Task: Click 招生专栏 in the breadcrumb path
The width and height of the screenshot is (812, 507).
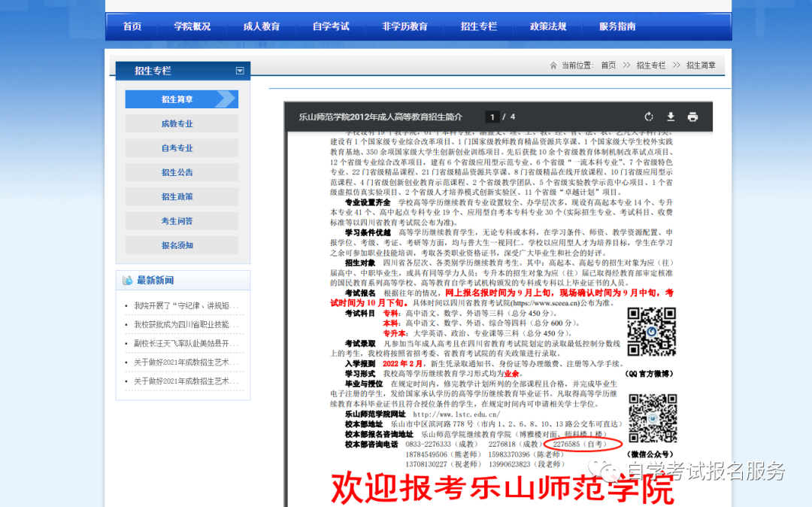Action: [651, 65]
